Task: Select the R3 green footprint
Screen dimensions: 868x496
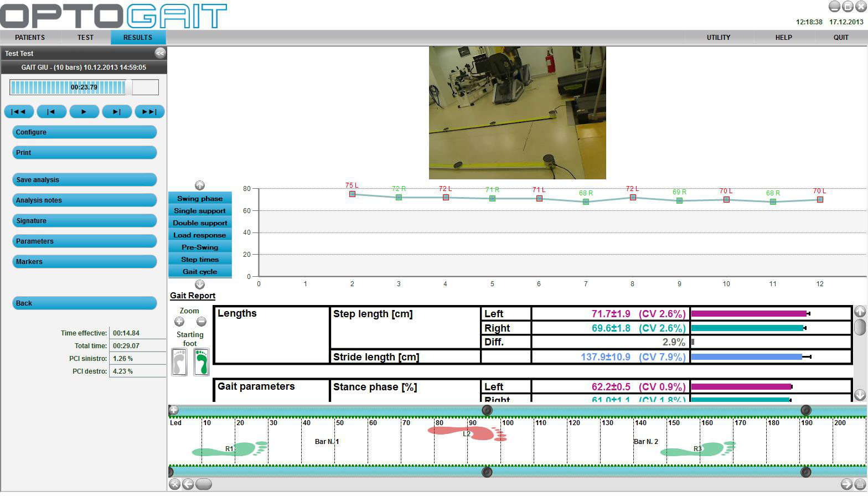Action: [697, 449]
